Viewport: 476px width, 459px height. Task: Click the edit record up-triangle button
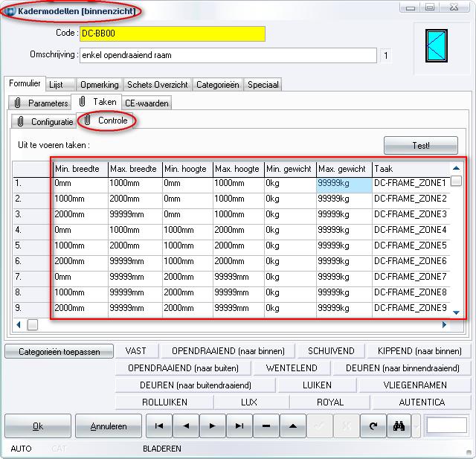point(292,426)
